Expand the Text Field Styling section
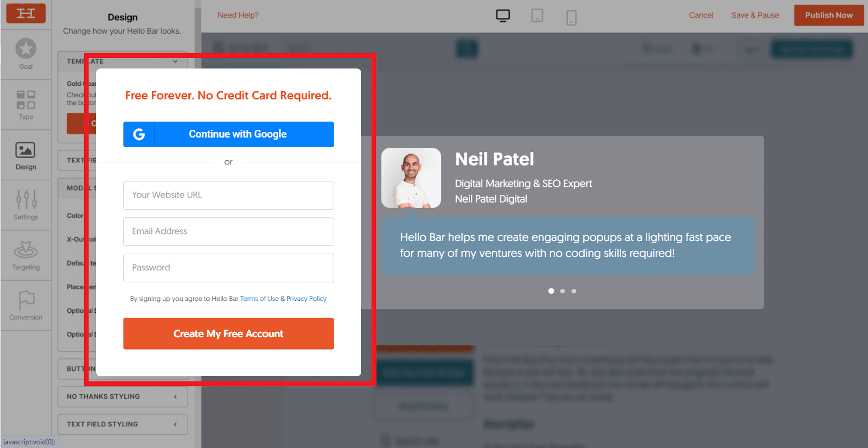This screenshot has width=868, height=448. (x=123, y=424)
